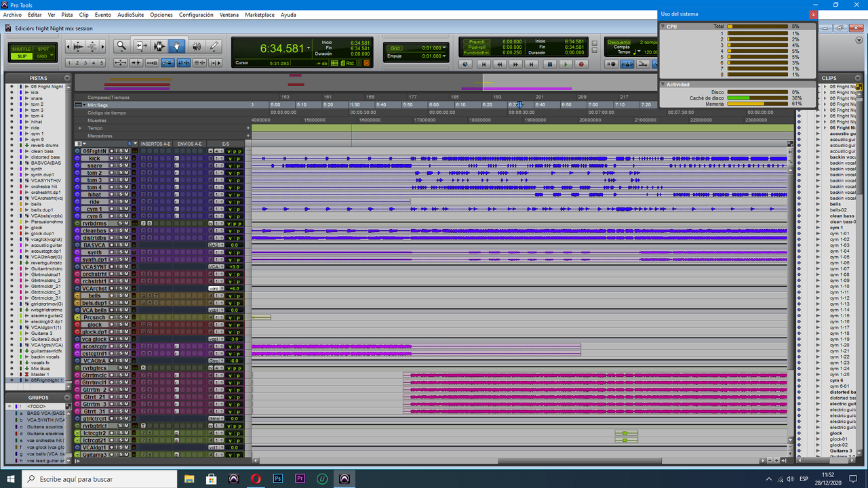Open the Marketplace menu
868x488 pixels.
(260, 14)
